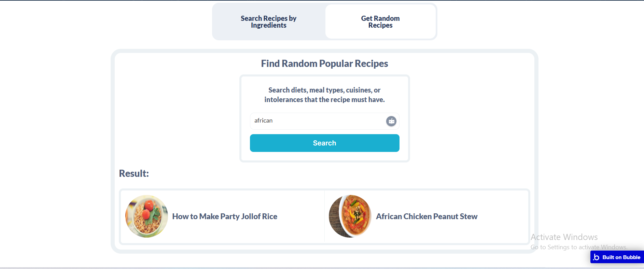644x269 pixels.
Task: Switch to Search Recipes by Ingredients tab
Action: pos(268,22)
